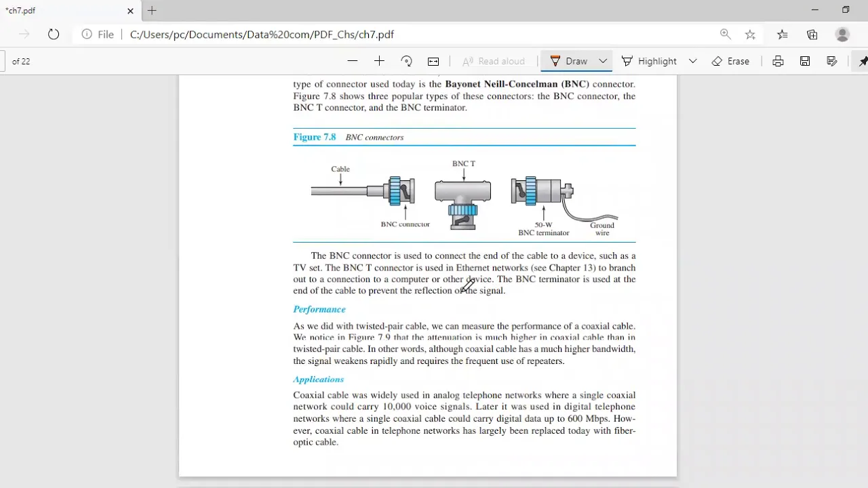This screenshot has height=488, width=868.
Task: Zoom out of the PDF with the minus
Action: coord(352,61)
